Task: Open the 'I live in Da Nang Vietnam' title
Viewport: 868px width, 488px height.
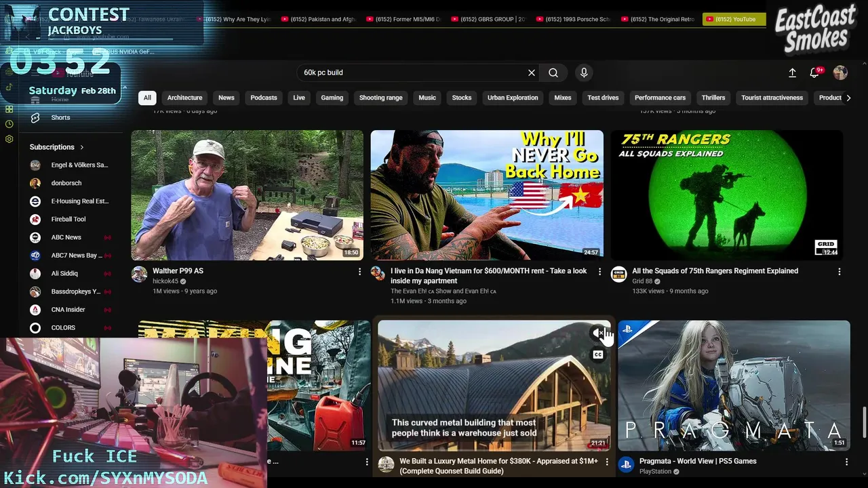Action: 489,276
